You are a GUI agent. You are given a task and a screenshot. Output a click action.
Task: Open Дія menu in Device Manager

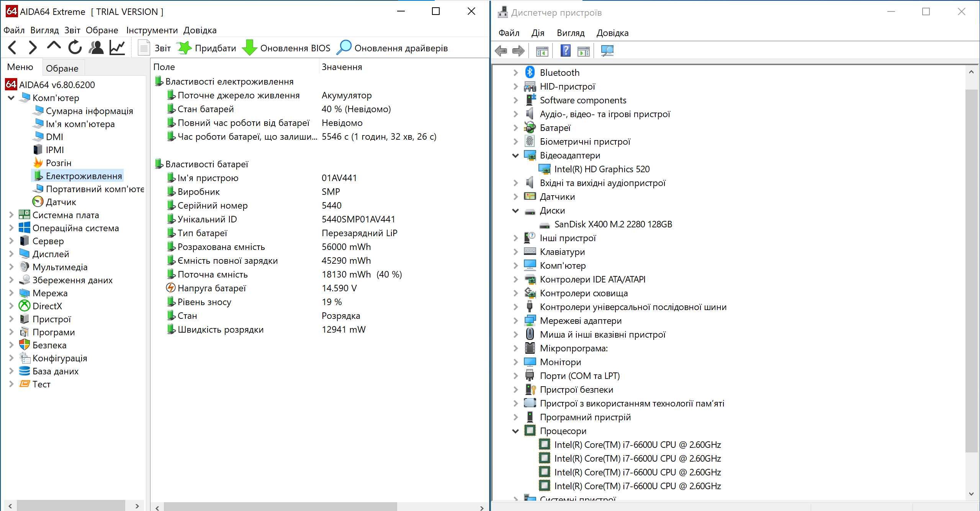(x=538, y=33)
